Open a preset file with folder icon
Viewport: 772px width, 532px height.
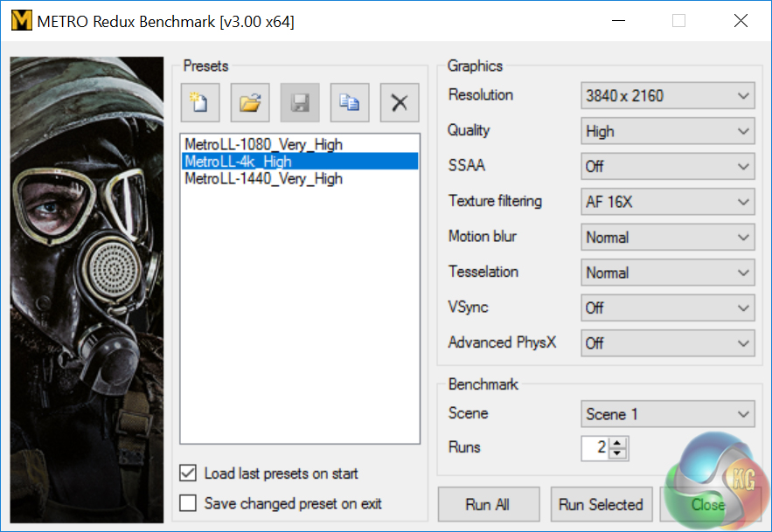point(250,103)
